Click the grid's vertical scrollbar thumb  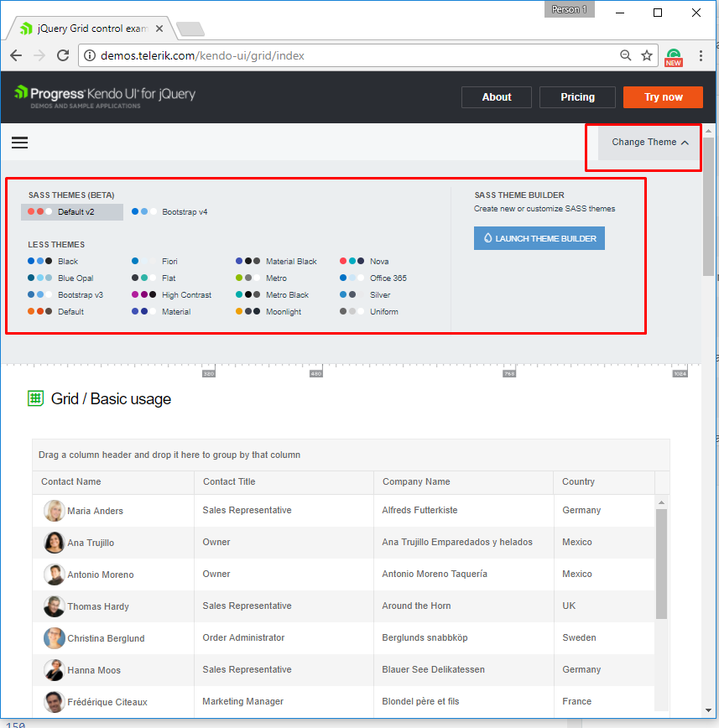(661, 564)
